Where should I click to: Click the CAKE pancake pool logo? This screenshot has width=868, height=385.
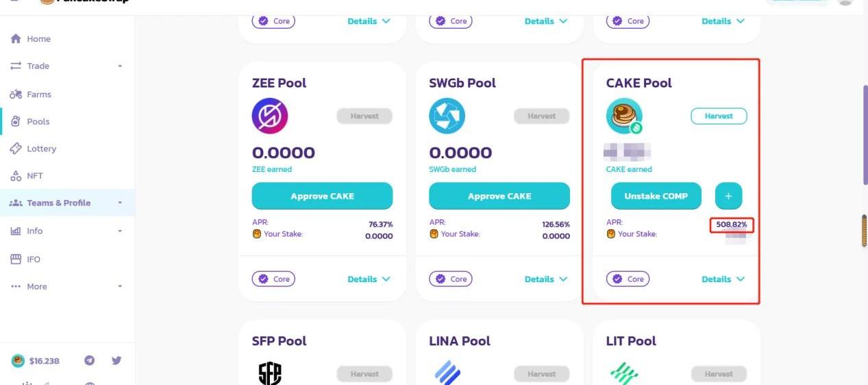click(624, 116)
